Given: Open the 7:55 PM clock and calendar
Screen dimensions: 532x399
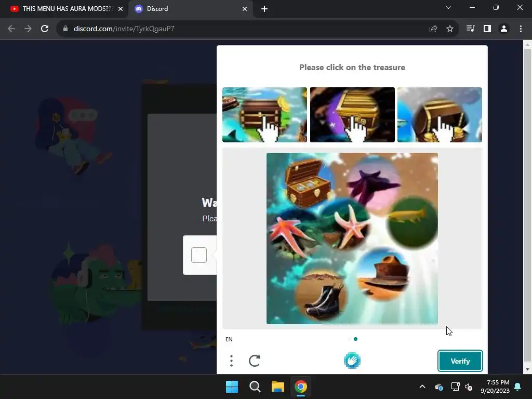Looking at the screenshot, I should tap(495, 387).
